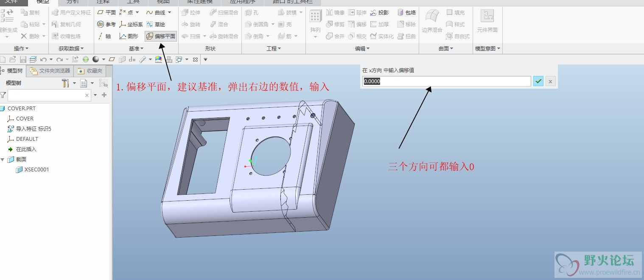Screen dimensions: 644x280
Task: Click the measure ruler icon
Action: (143, 59)
